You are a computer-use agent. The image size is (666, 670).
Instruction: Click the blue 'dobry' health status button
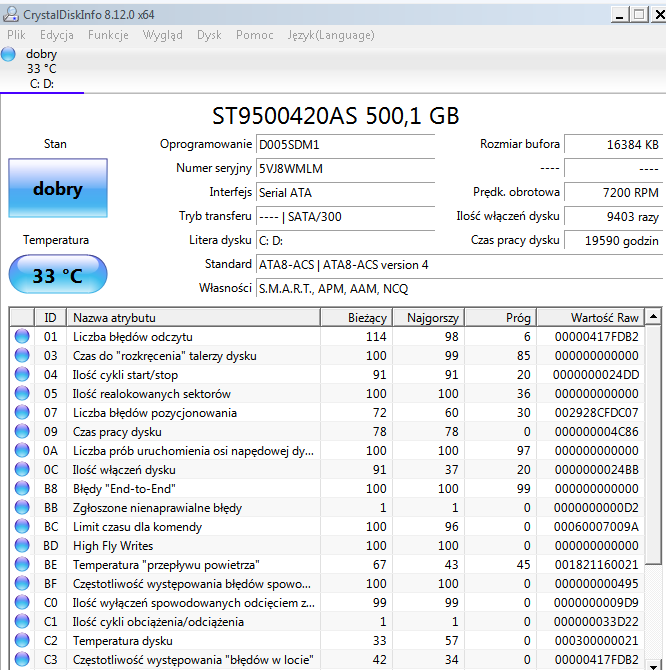point(58,188)
